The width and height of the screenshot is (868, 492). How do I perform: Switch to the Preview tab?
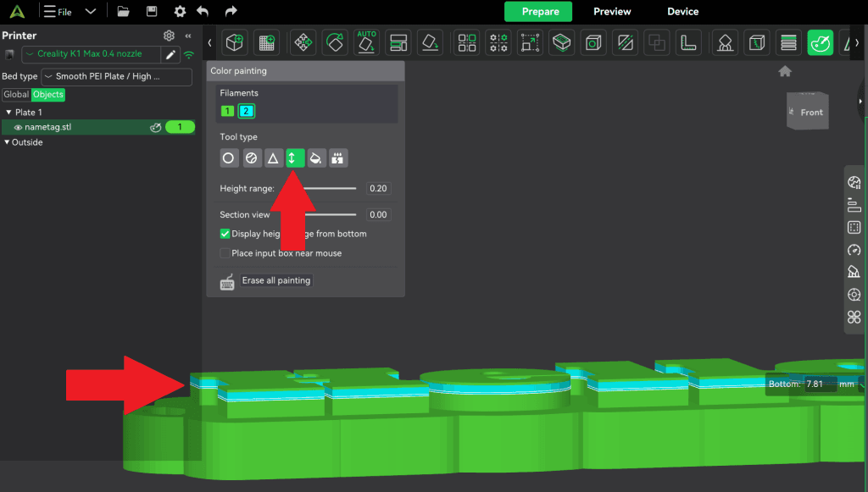pos(612,12)
